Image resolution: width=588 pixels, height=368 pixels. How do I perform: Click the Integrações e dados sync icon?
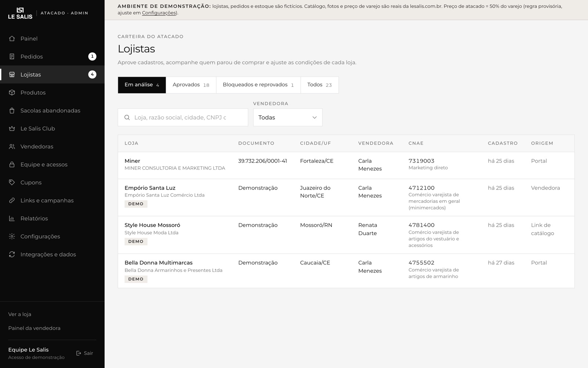coord(12,255)
